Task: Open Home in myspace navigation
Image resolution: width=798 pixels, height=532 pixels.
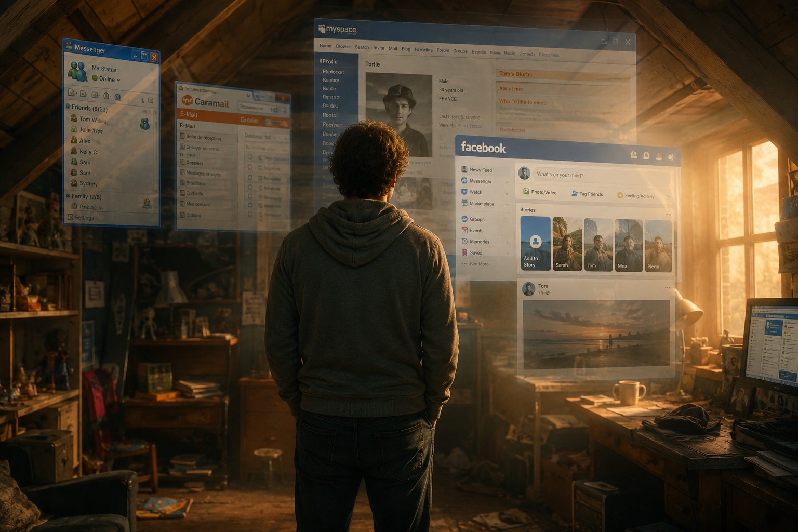Action: pyautogui.click(x=325, y=46)
